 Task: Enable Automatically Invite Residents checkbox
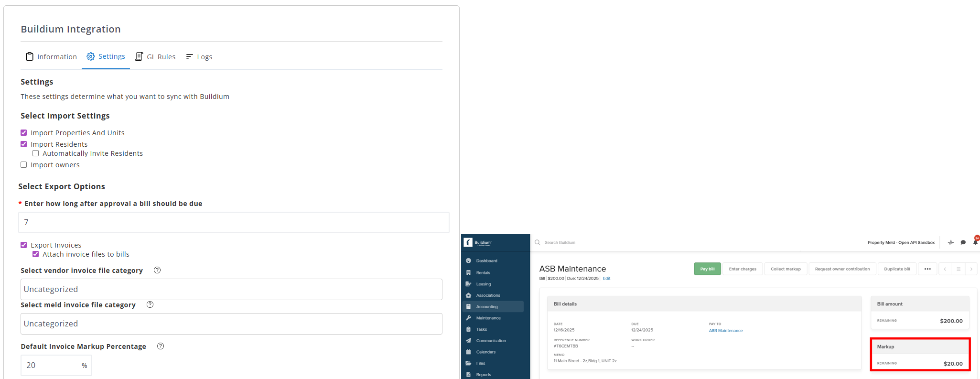[x=36, y=153]
